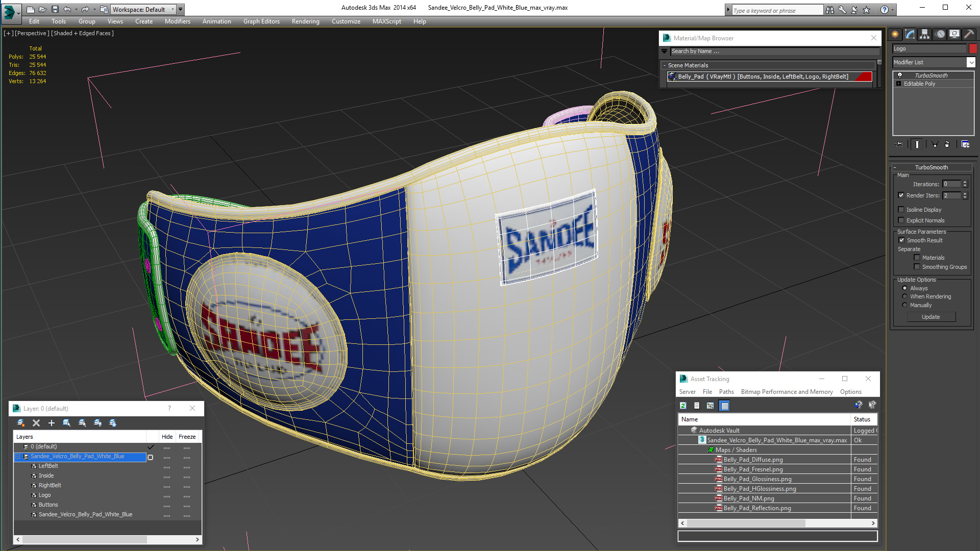Select Always update option

(x=905, y=288)
